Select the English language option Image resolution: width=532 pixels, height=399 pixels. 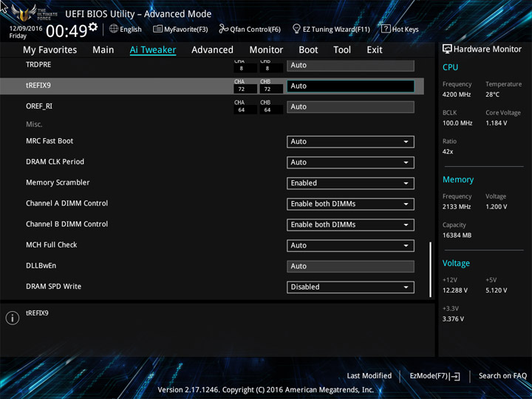pyautogui.click(x=131, y=29)
